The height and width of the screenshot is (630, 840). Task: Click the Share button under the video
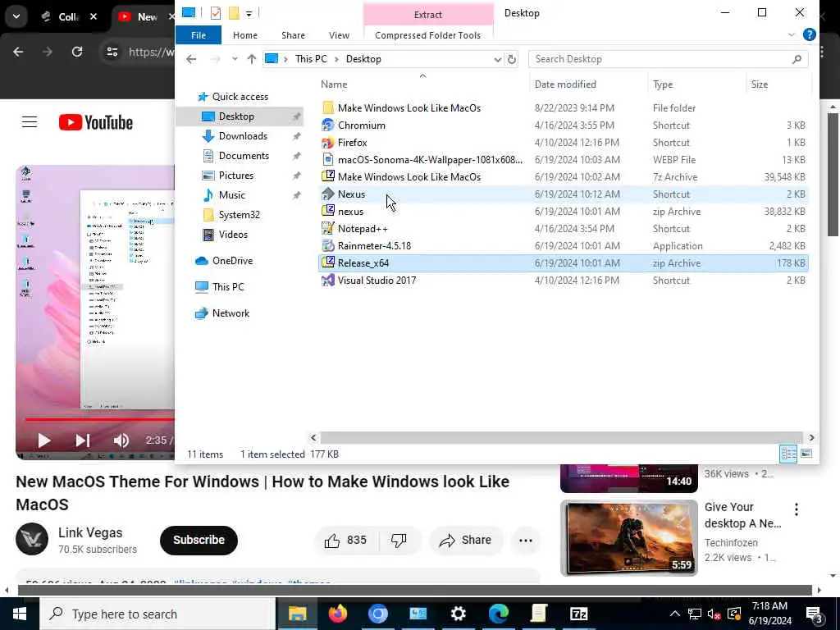465,540
